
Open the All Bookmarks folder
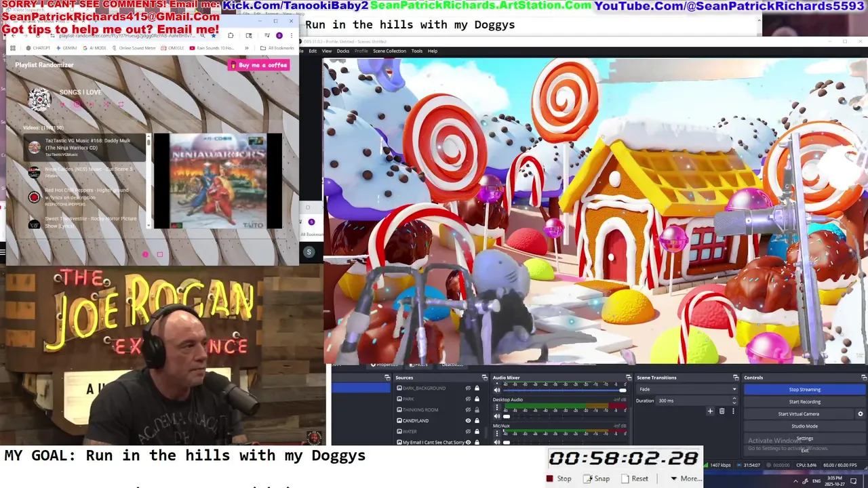point(277,48)
